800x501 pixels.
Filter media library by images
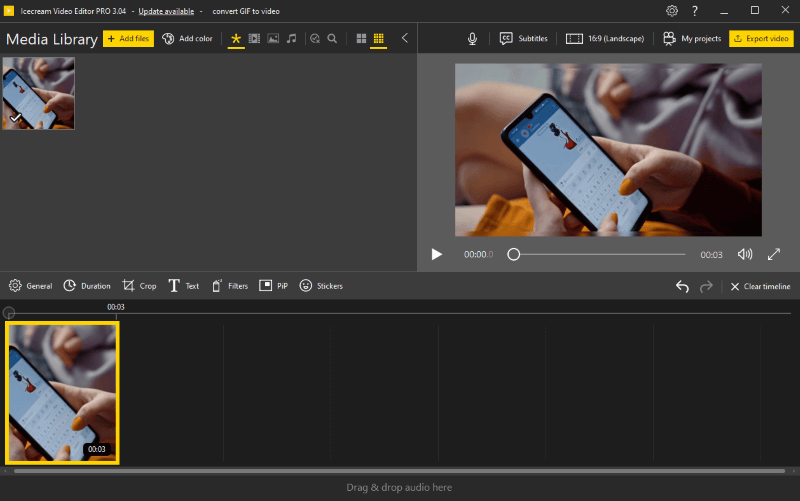pyautogui.click(x=273, y=39)
